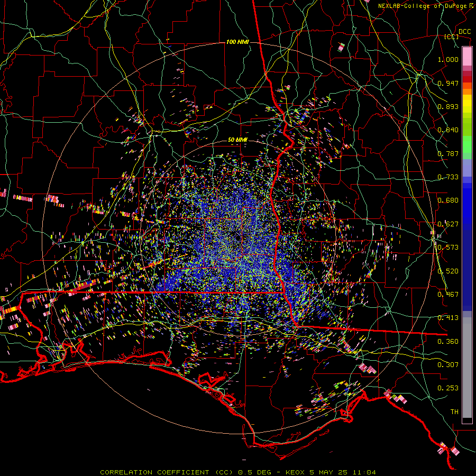Click the [CC] legend unit label
The image size is (476, 476).
pos(452,36)
